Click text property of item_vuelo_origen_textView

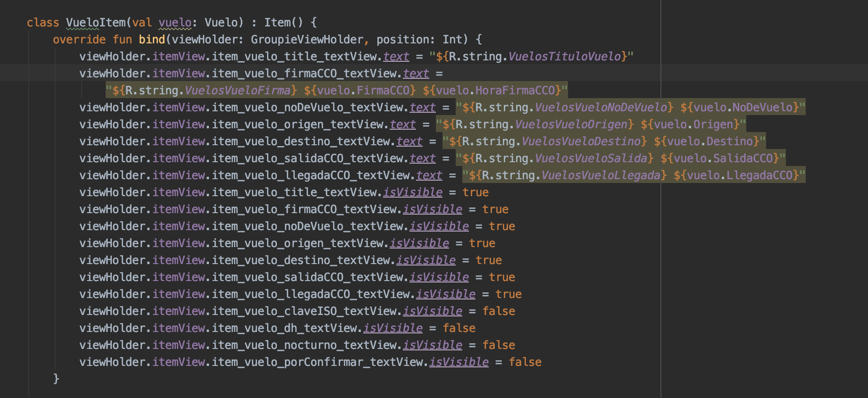[402, 124]
